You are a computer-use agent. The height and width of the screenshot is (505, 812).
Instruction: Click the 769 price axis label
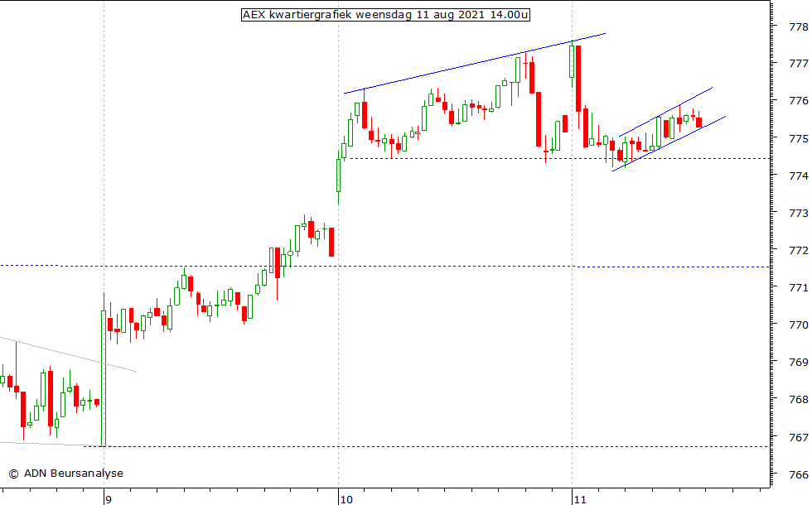click(x=799, y=363)
